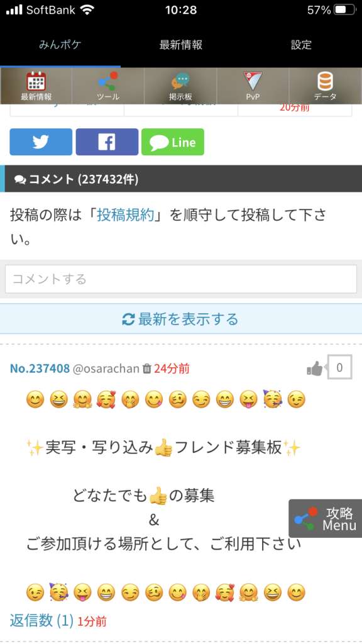Viewport: 362px width, 644px height.
Task: Delete comment with the trash icon
Action: pos(146,369)
